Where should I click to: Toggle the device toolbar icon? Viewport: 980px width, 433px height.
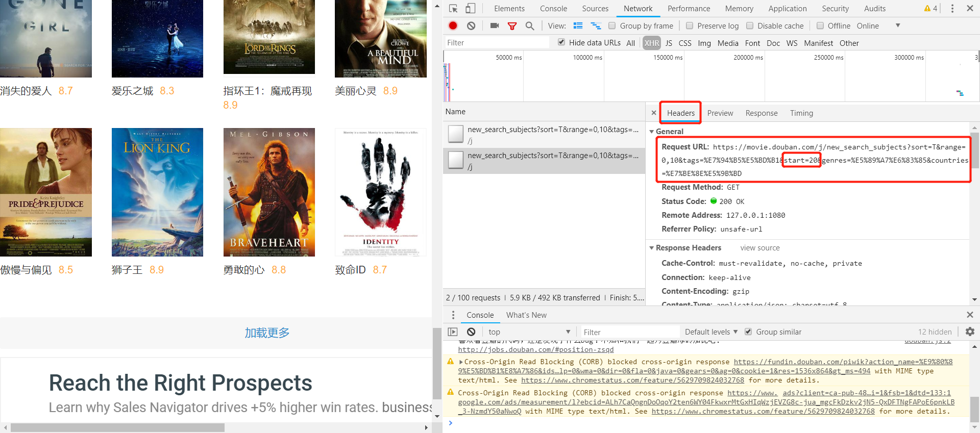(x=470, y=9)
